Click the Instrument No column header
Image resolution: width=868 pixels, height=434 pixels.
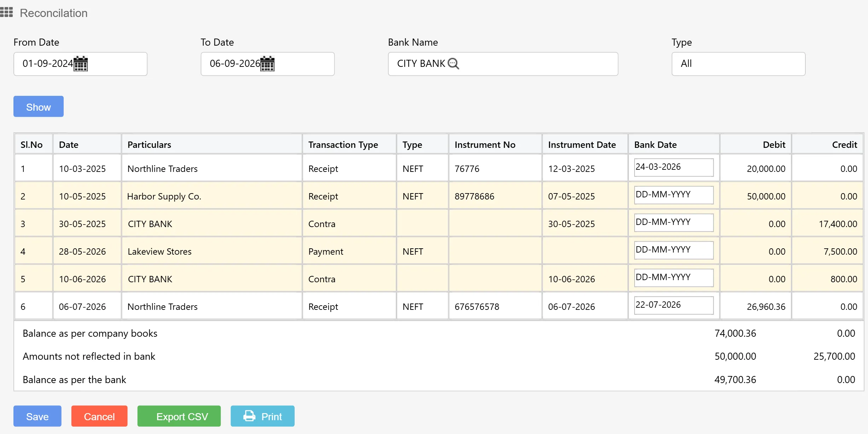[x=495, y=144]
